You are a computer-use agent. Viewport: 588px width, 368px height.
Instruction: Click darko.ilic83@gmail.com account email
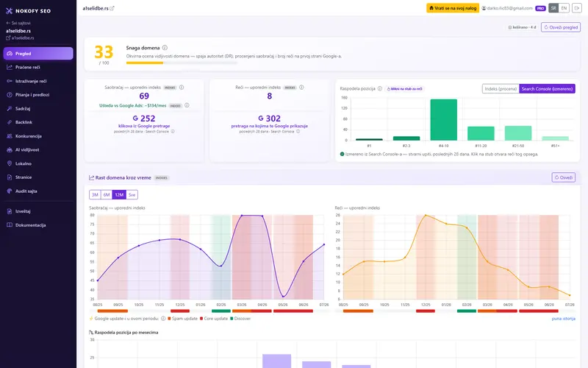509,8
